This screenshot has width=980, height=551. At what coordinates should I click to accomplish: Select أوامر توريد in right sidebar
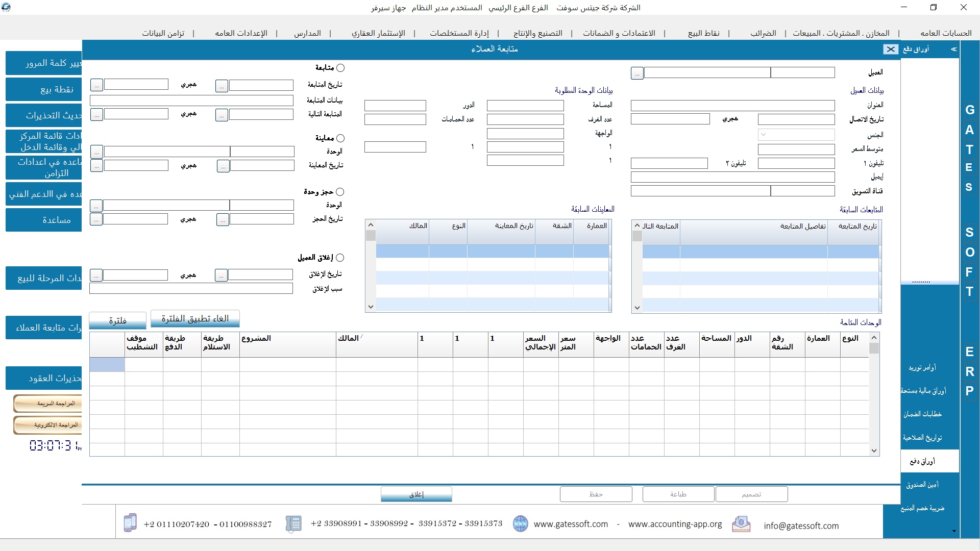922,367
